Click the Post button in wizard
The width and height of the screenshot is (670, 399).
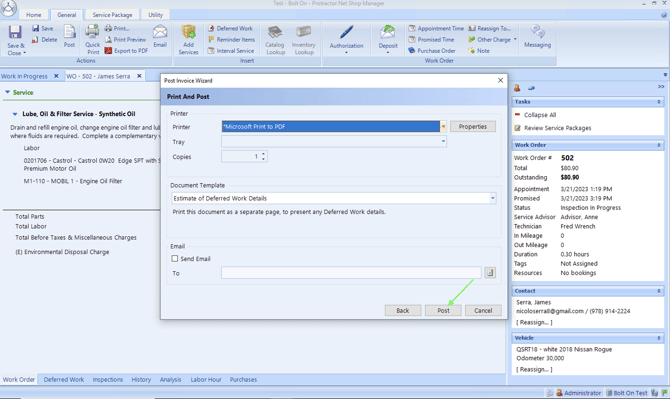[x=443, y=311]
